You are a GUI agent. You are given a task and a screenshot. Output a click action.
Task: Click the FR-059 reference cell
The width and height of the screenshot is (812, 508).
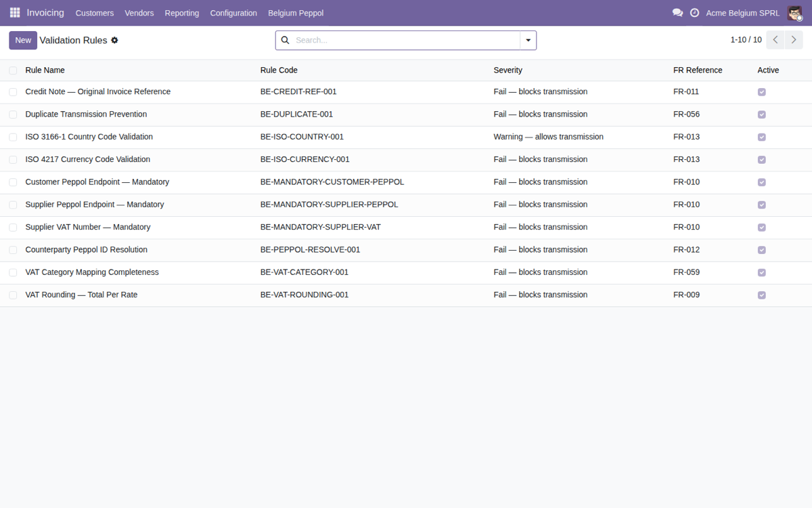point(686,272)
